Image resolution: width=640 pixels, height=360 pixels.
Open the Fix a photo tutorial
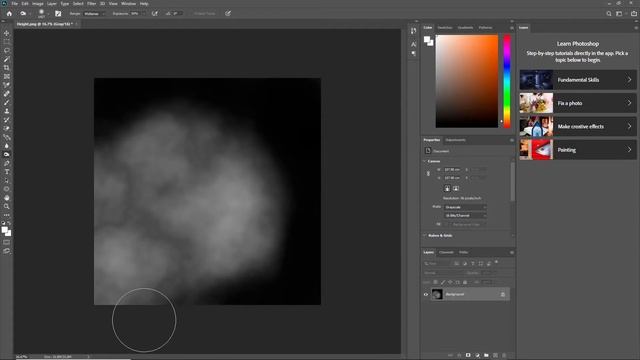578,103
